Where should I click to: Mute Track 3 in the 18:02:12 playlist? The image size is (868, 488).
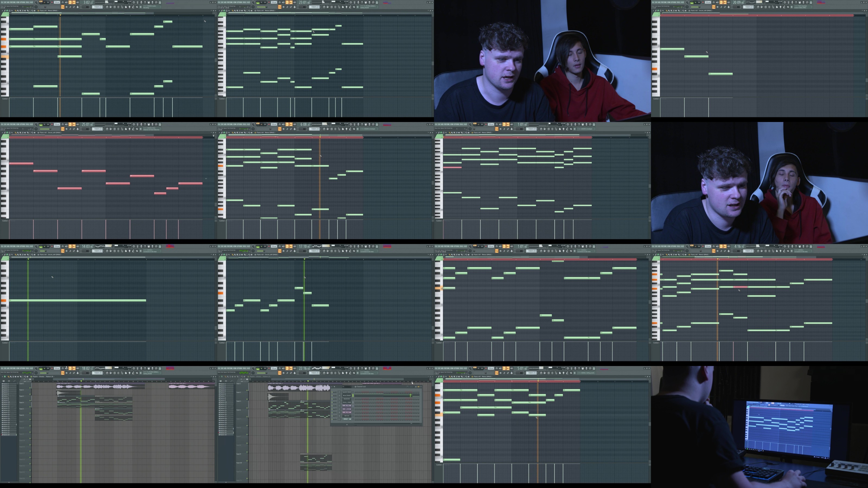(30, 401)
